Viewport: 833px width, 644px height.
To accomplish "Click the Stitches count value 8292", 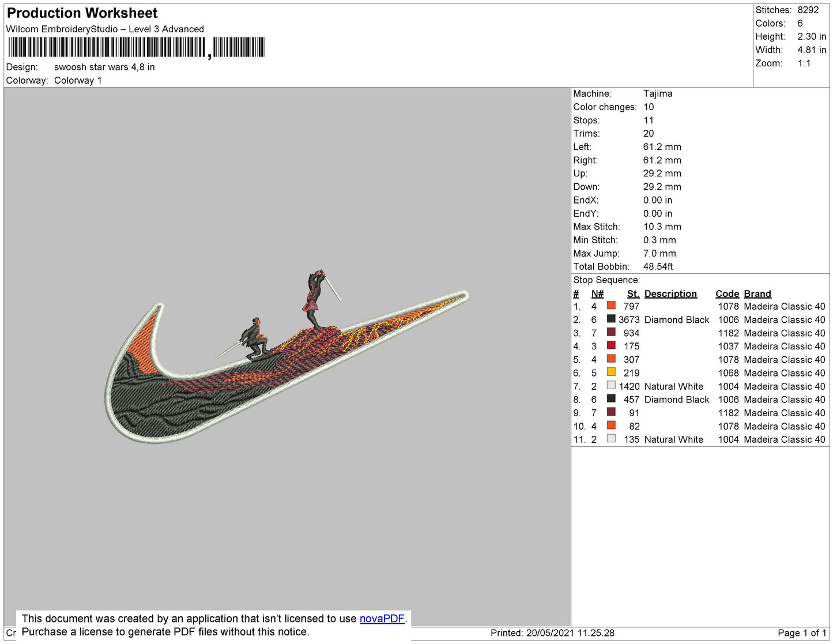I will coord(808,10).
